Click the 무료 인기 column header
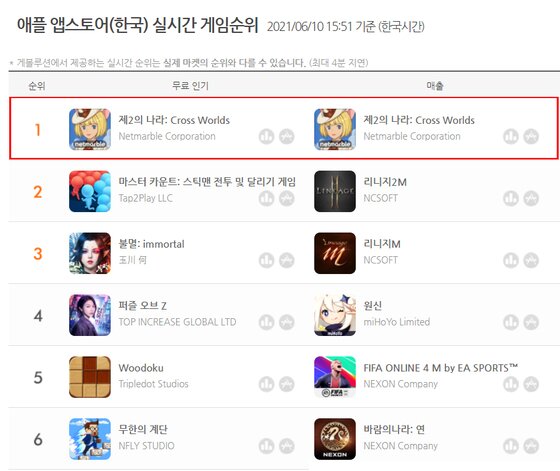The width and height of the screenshot is (560, 471). pyautogui.click(x=190, y=86)
